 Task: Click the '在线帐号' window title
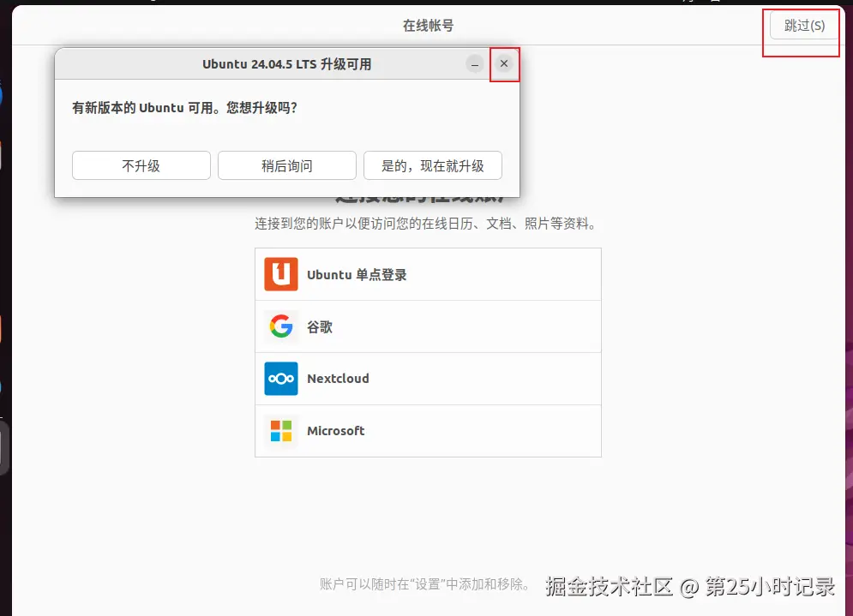coord(428,26)
